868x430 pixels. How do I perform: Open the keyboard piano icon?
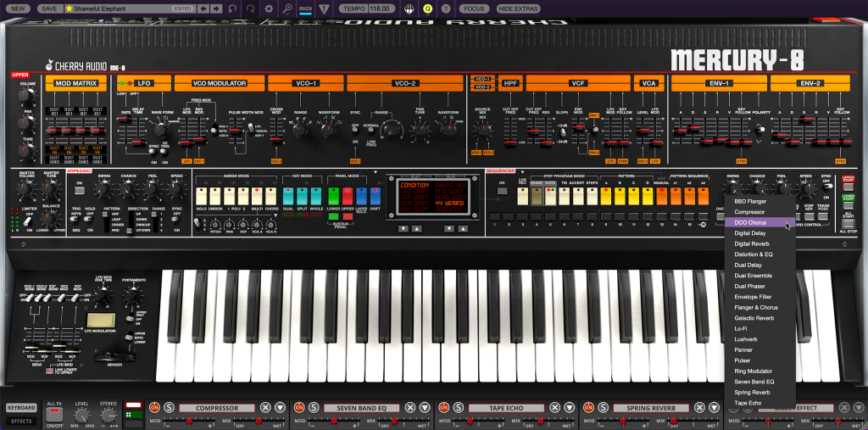coord(409,8)
